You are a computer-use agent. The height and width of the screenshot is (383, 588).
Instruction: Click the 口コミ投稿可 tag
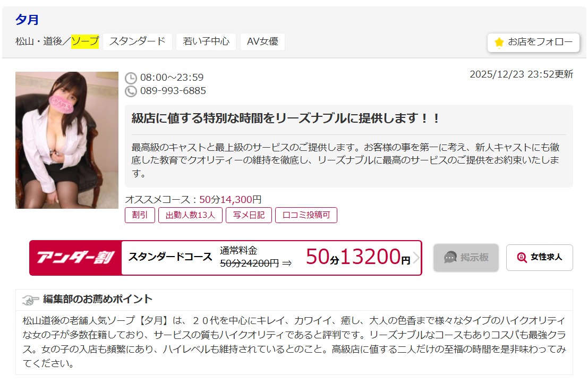click(306, 215)
